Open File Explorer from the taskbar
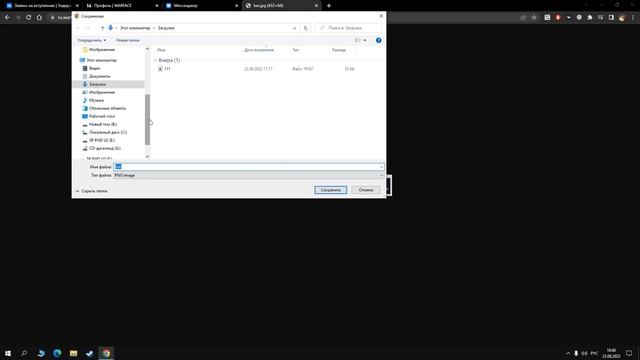The height and width of the screenshot is (360, 640). tap(73, 353)
